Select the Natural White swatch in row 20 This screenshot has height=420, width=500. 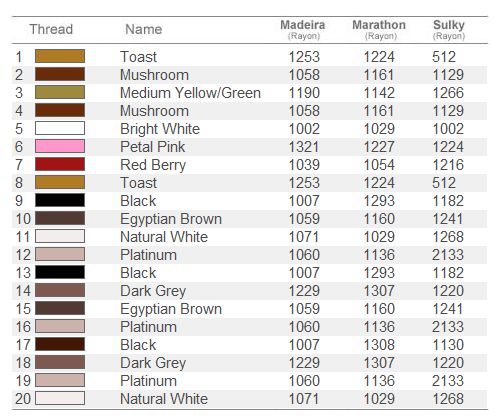tap(60, 398)
